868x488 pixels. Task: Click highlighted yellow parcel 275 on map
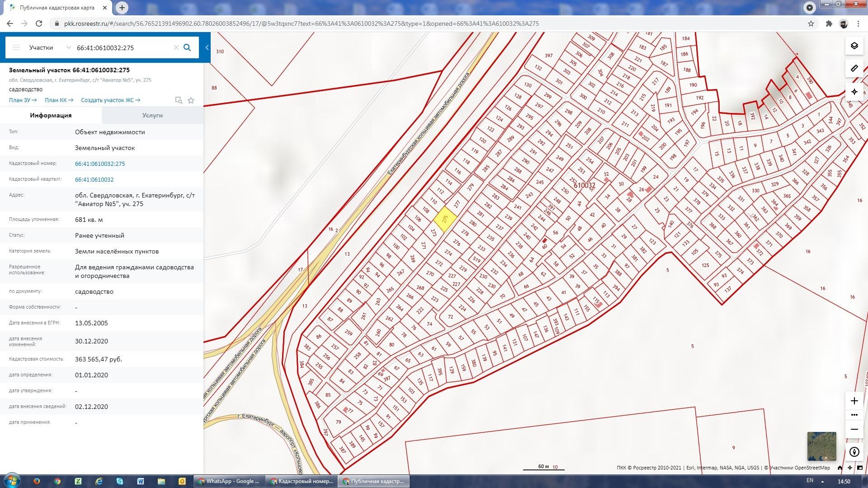point(445,220)
